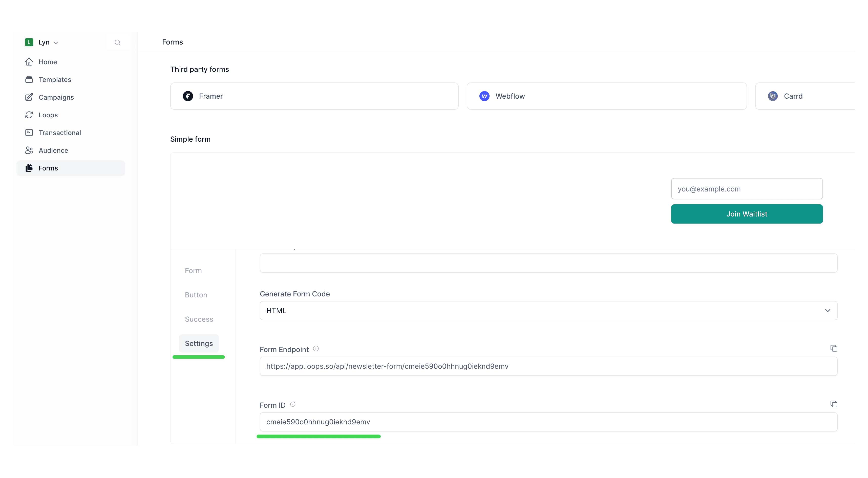This screenshot has width=868, height=478.
Task: Click the Join Waitlist button
Action: (746, 214)
